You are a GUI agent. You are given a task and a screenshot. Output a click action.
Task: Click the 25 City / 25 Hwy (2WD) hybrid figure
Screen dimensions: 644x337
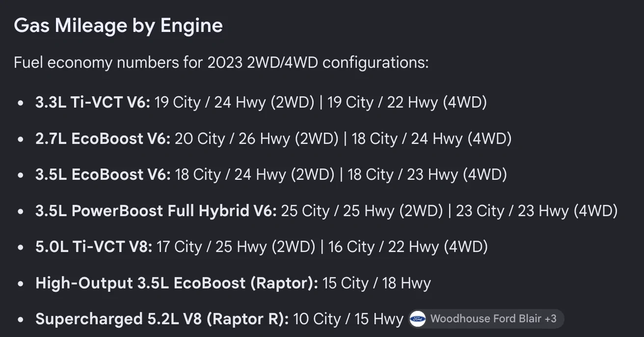pos(362,211)
